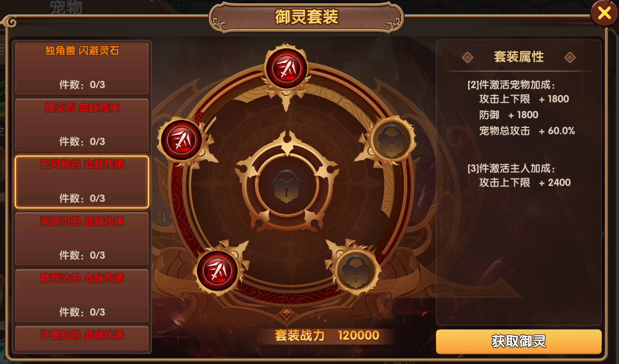Viewport: 619px width, 364px height.
Task: Click the 御灵套装 title banner
Action: click(306, 17)
